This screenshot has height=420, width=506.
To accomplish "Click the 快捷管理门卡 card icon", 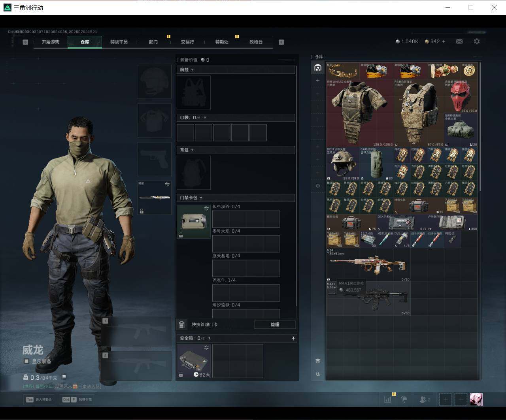I will pos(182,325).
